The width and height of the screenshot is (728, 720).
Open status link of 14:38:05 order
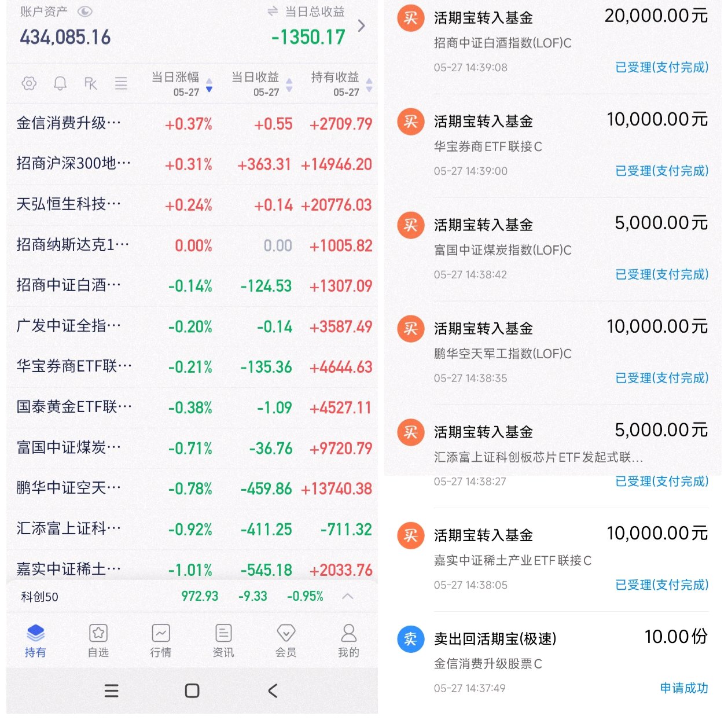pos(662,585)
